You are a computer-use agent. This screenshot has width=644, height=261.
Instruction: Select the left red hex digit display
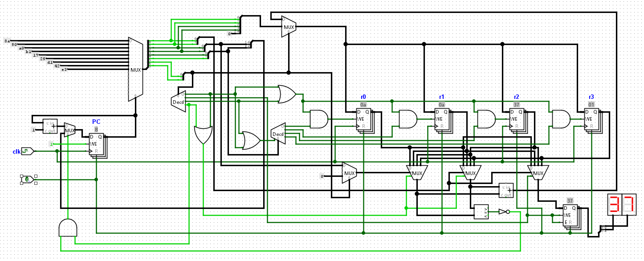coord(615,205)
